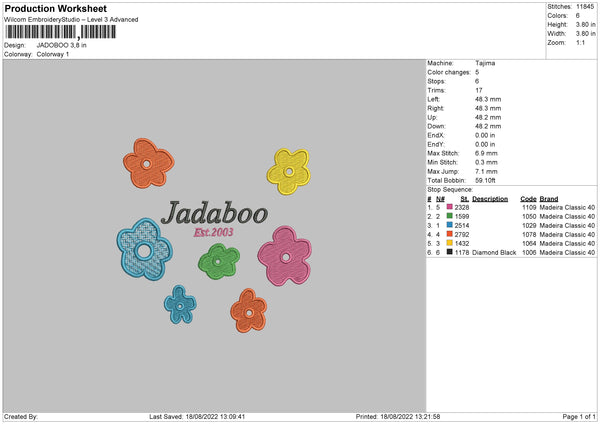600x424 pixels.
Task: Click the Machine value 'Tajima'
Action: pyautogui.click(x=485, y=63)
